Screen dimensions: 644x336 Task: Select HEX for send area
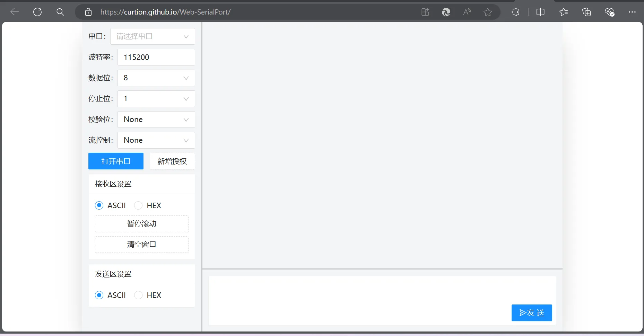[x=138, y=295]
